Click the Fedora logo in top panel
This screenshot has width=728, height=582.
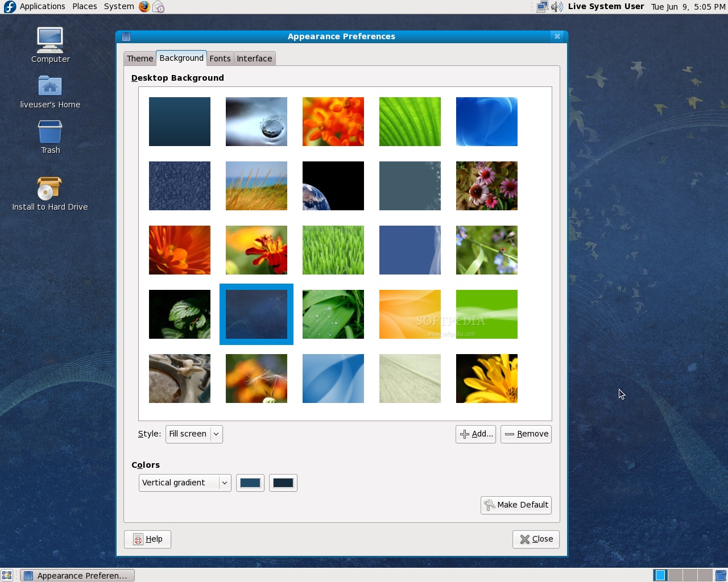[10, 7]
